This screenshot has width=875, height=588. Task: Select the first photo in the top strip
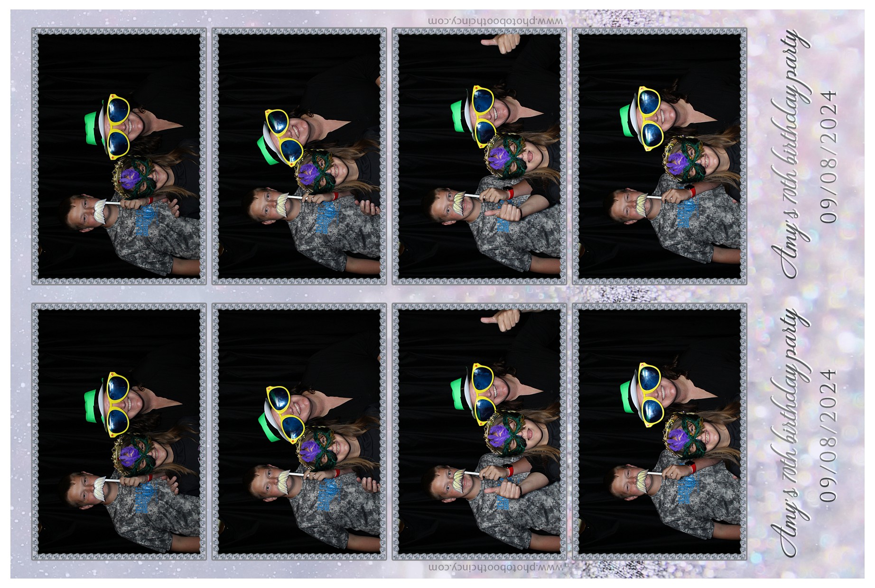click(x=119, y=156)
